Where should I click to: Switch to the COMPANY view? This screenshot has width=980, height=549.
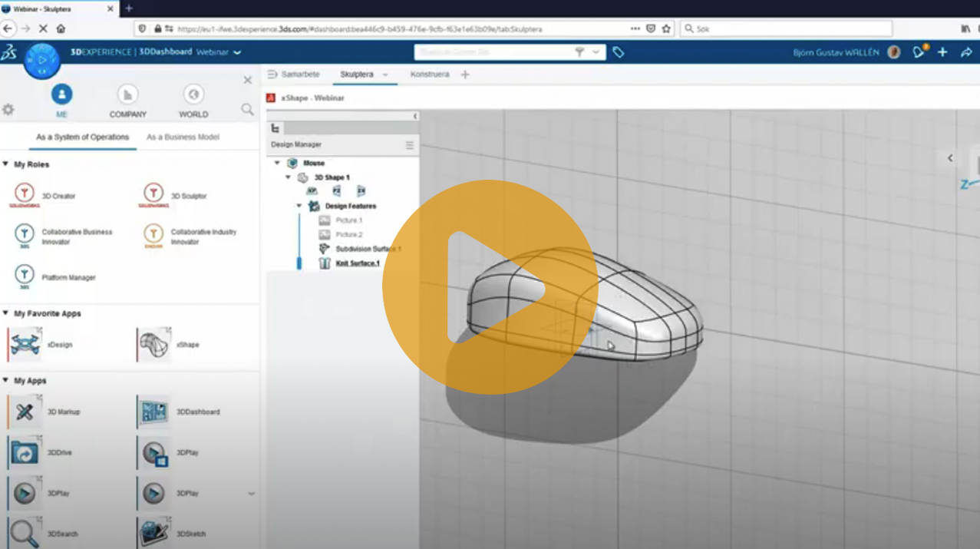pos(127,94)
